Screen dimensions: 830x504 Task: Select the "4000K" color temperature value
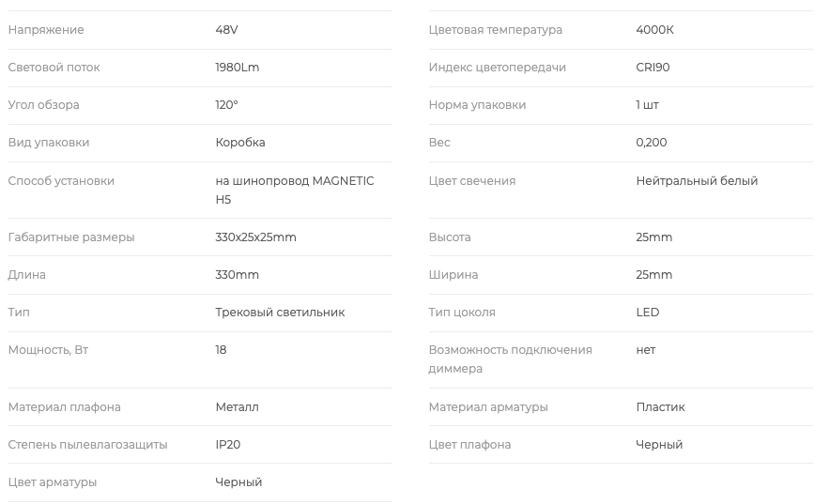point(654,30)
